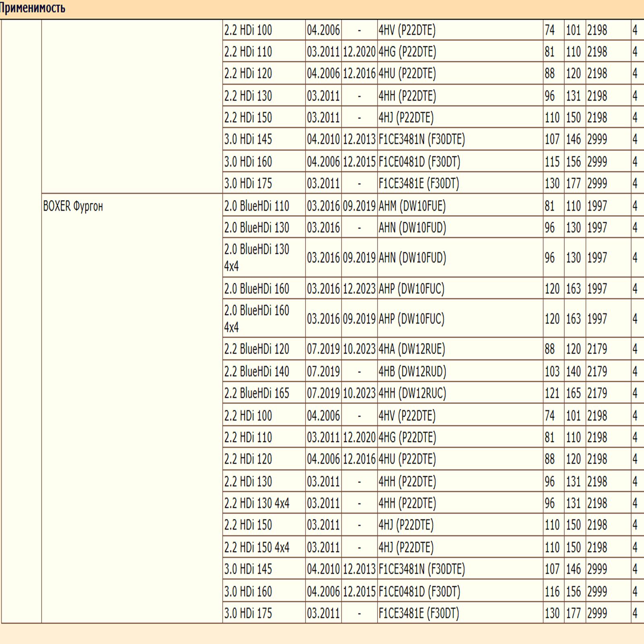The height and width of the screenshot is (644, 644).
Task: Select the 2.0 BlueHDi 130 4x4 cell
Action: click(x=257, y=258)
